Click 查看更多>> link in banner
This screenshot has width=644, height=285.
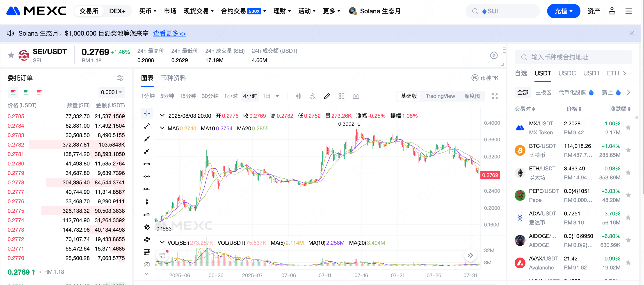pos(169,33)
